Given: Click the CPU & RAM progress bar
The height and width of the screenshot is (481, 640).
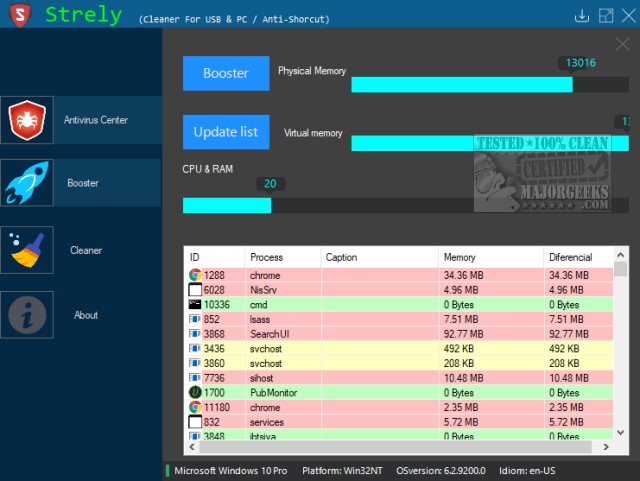Looking at the screenshot, I should 406,205.
